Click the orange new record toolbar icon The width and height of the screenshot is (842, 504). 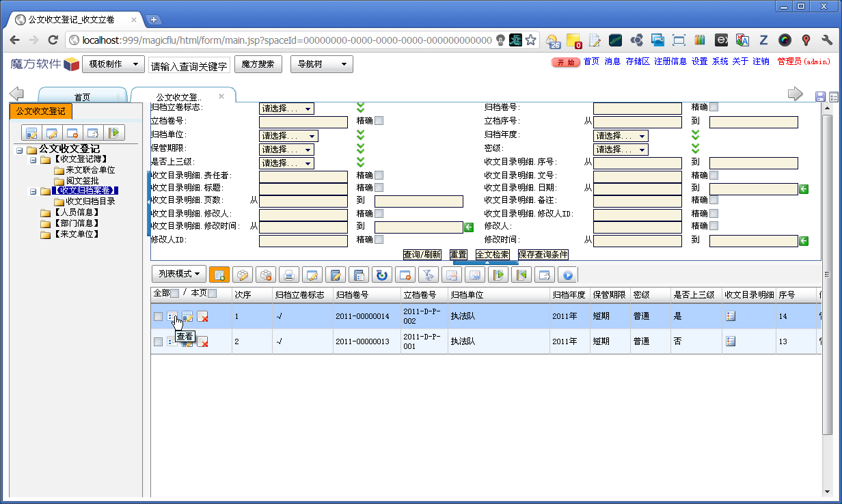point(219,275)
